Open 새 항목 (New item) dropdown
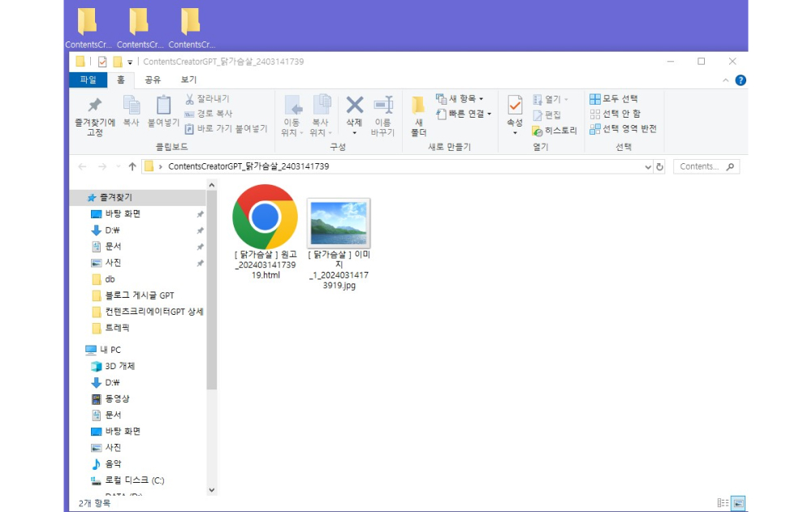The image size is (812, 512). point(460,98)
